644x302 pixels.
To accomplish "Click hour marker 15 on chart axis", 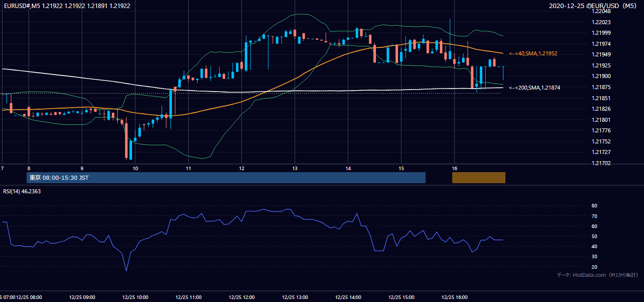I will (401, 168).
